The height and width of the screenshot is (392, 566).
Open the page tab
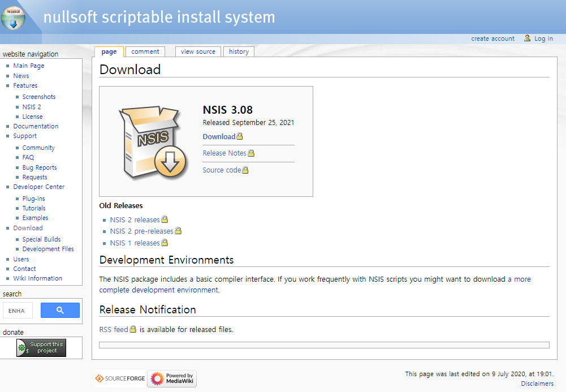pyautogui.click(x=109, y=51)
